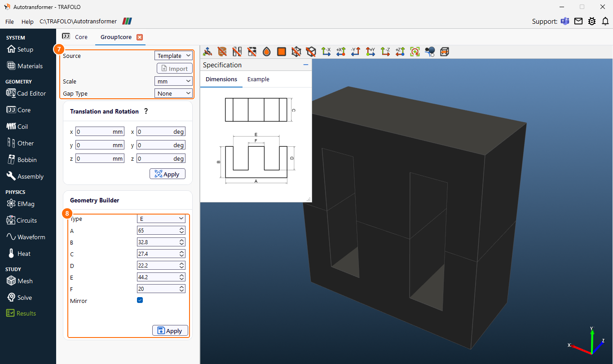Open the Teams support icon
This screenshot has height=364, width=613.
[x=565, y=21]
